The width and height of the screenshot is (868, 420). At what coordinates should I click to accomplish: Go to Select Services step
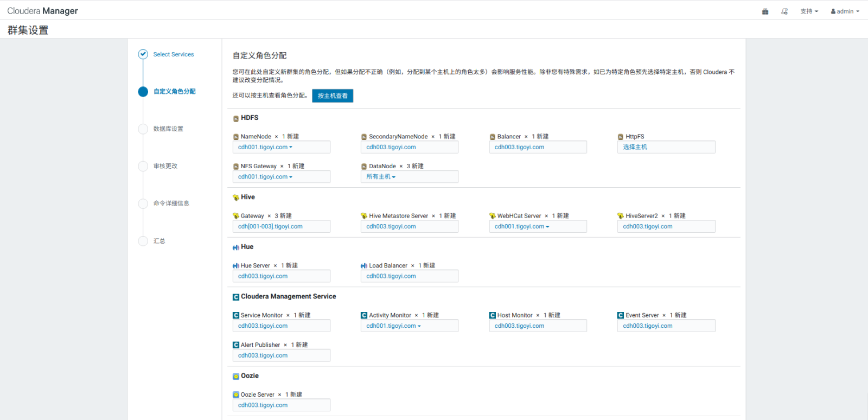click(174, 54)
